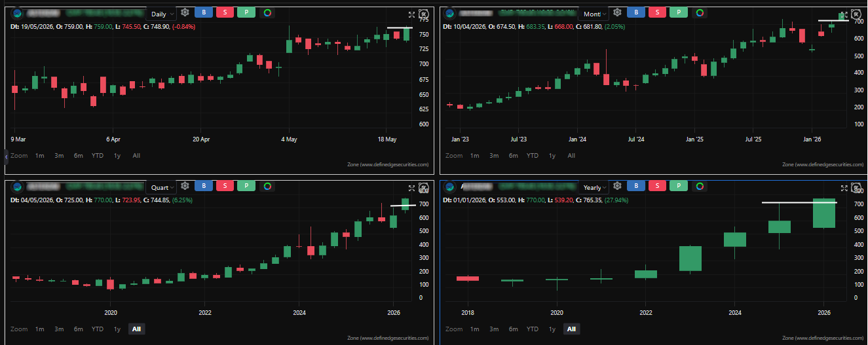Click green P button on Daily chart
This screenshot has width=868, height=345.
(x=246, y=13)
